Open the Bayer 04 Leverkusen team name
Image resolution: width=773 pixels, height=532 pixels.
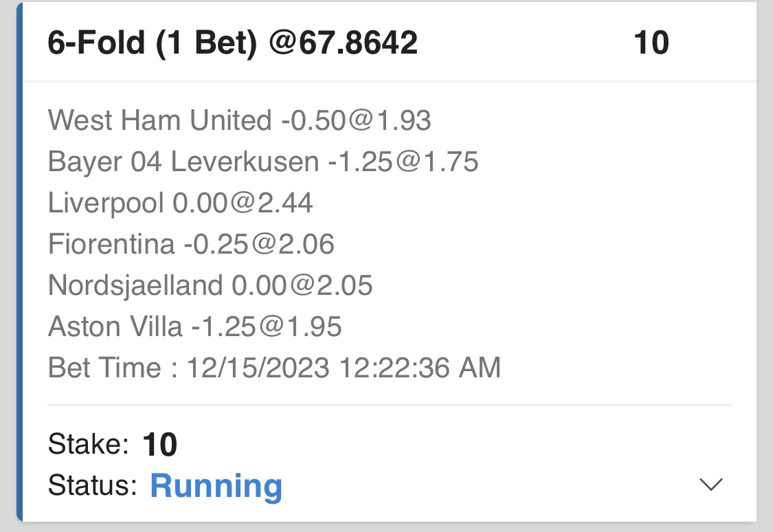point(183,162)
